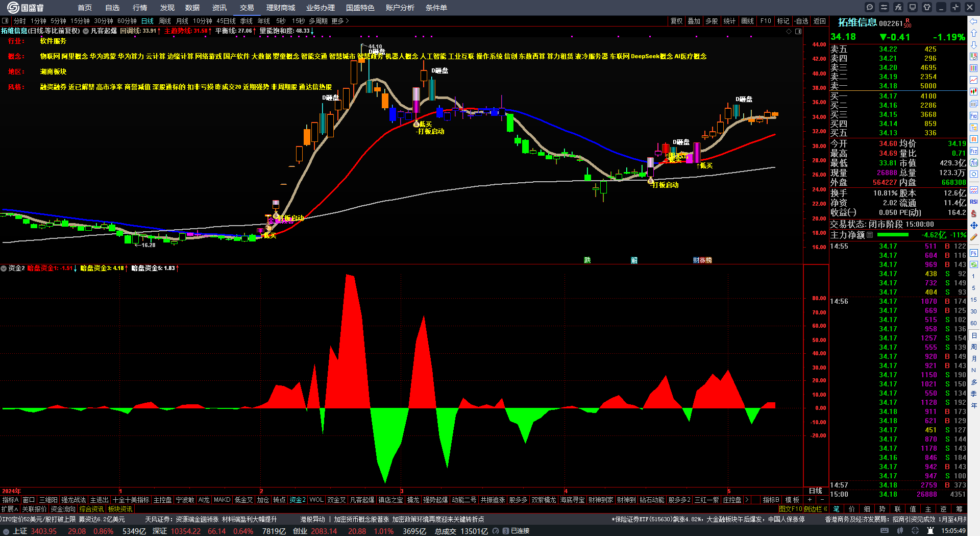Image resolution: width=980 pixels, height=536 pixels.
Task: Expand more indicator tabs with the > arrow
Action: coord(747,500)
